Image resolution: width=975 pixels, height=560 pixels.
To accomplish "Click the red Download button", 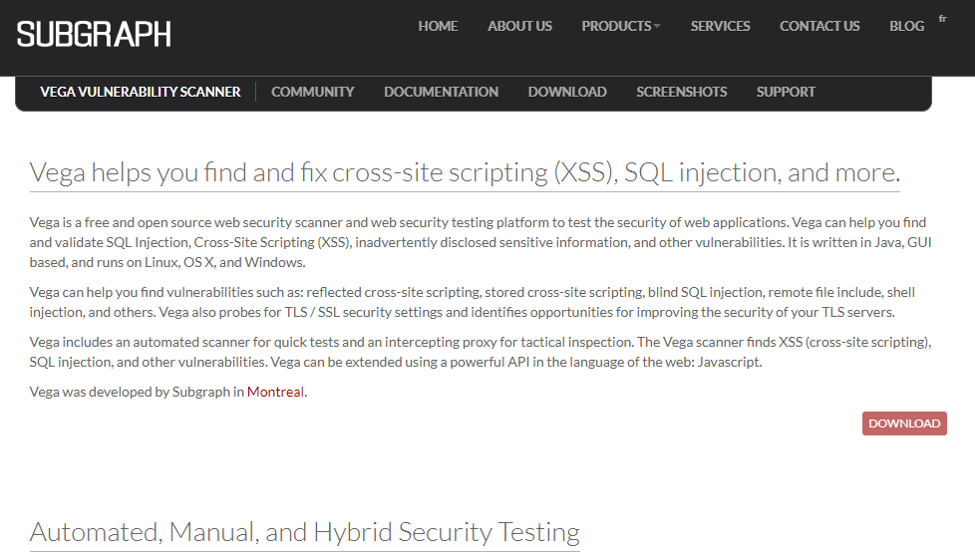I will coord(904,423).
